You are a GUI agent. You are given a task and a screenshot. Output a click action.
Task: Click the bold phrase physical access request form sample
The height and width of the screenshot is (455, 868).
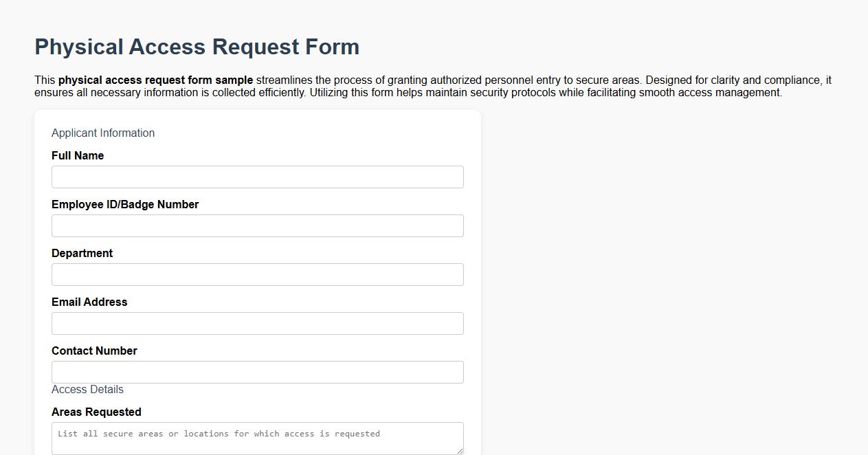coord(155,80)
